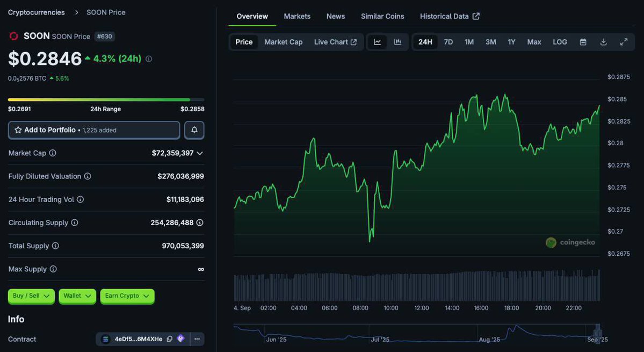
Task: Click the SOON coin logo
Action: coord(13,36)
